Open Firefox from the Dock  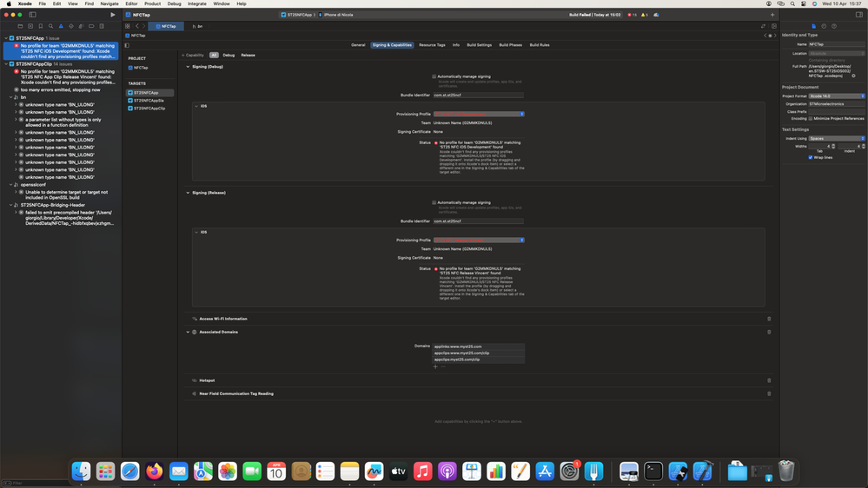click(155, 472)
